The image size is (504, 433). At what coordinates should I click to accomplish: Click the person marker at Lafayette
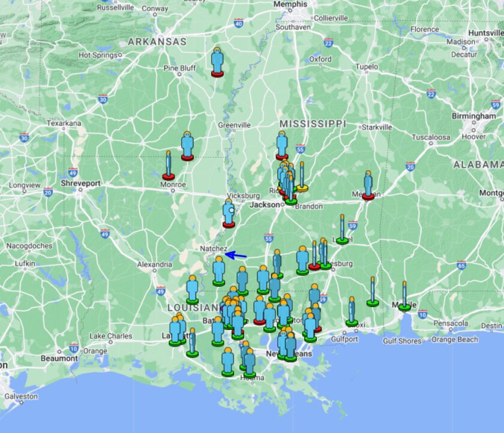point(175,331)
